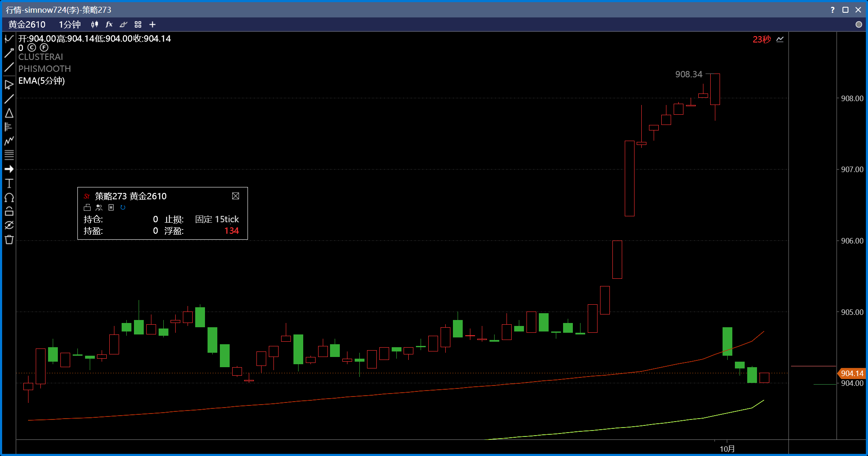Delete drawings with trash icon
This screenshot has height=456, width=868.
[9, 240]
